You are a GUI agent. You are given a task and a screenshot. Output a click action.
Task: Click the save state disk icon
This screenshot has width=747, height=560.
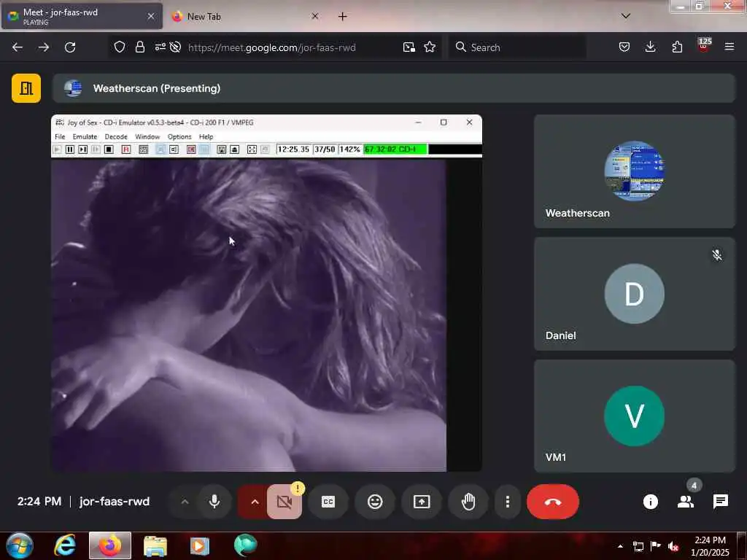point(222,149)
